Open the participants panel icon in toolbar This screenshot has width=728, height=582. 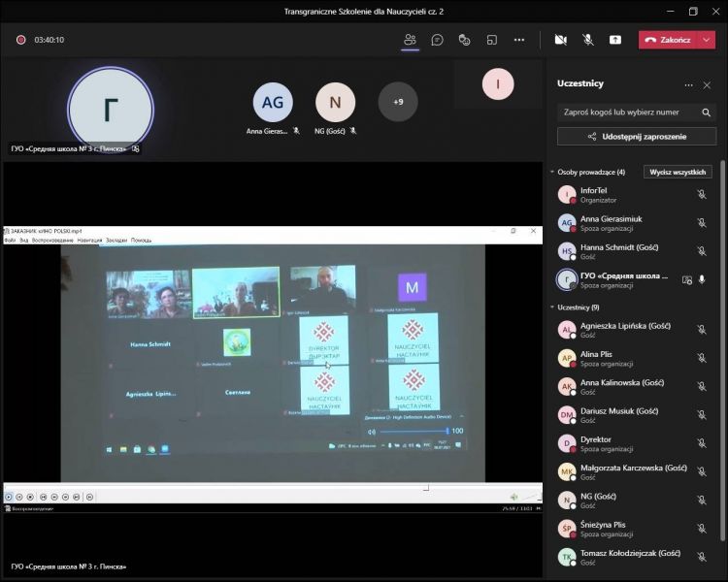pyautogui.click(x=410, y=40)
